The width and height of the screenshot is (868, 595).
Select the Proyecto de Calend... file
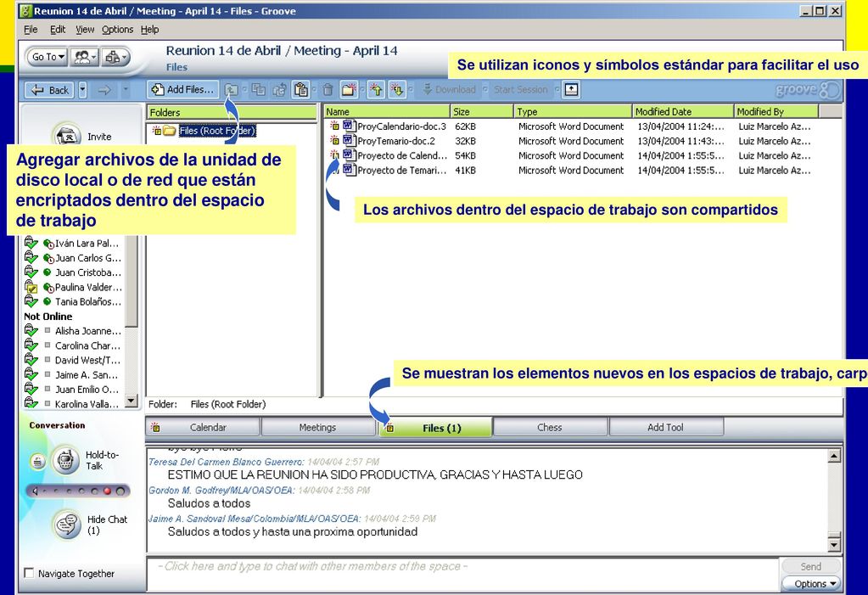(402, 155)
